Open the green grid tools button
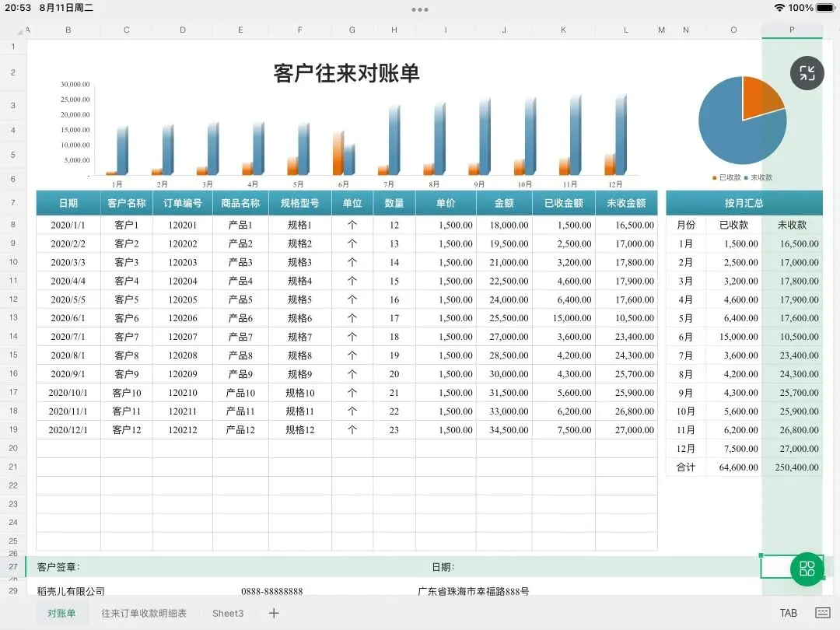This screenshot has width=840, height=630. (x=807, y=569)
